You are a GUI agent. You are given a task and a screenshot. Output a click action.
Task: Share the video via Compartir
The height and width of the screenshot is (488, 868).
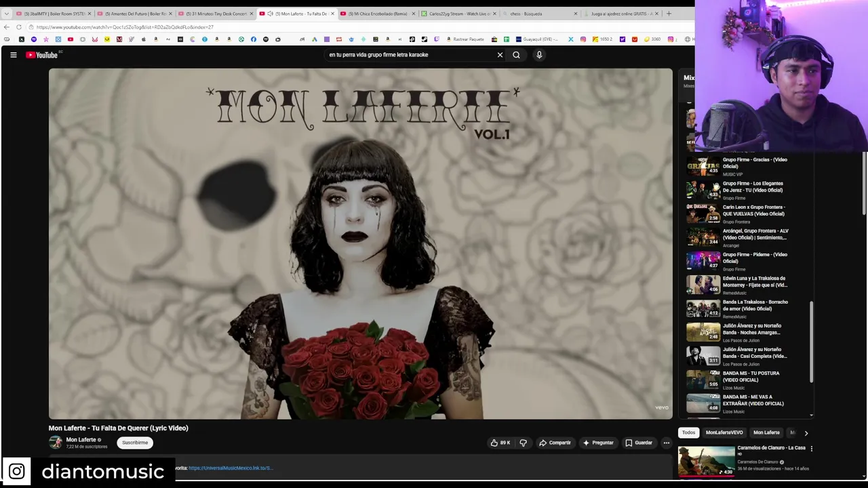pos(555,443)
